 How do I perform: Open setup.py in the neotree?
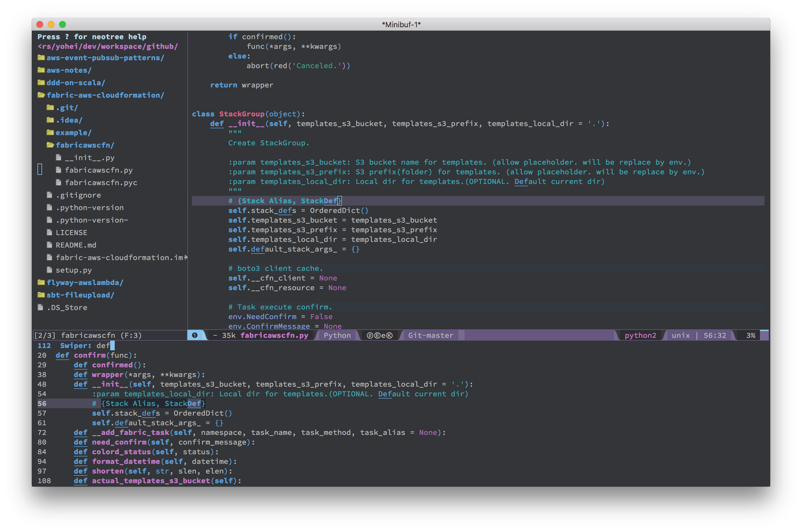(x=74, y=270)
